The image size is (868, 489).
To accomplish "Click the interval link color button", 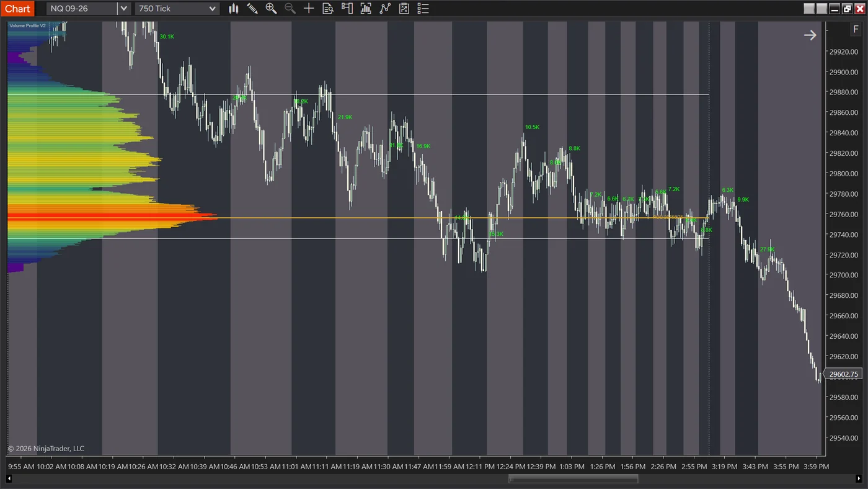I will 822,9.
